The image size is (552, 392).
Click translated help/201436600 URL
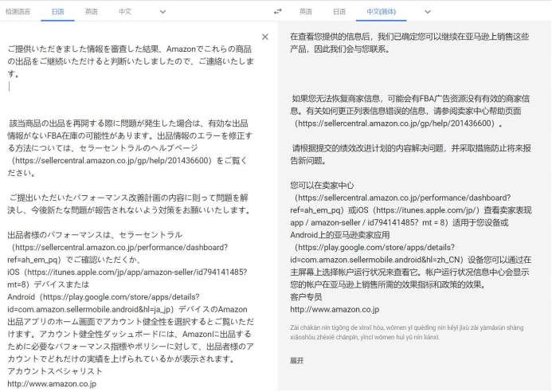394,123
